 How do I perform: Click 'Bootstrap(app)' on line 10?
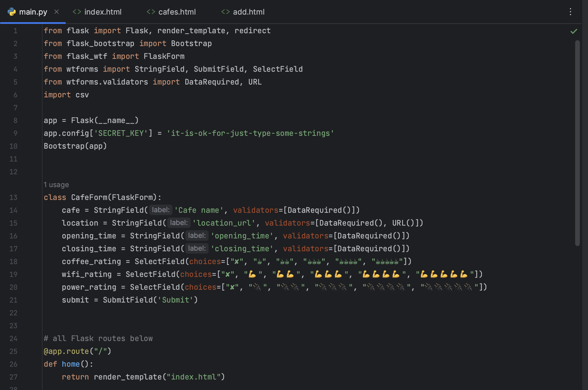pyautogui.click(x=75, y=146)
